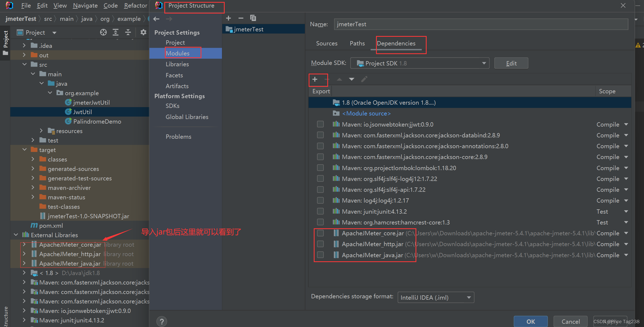The height and width of the screenshot is (327, 644).
Task: Click the move dependency down arrow
Action: pyautogui.click(x=351, y=79)
